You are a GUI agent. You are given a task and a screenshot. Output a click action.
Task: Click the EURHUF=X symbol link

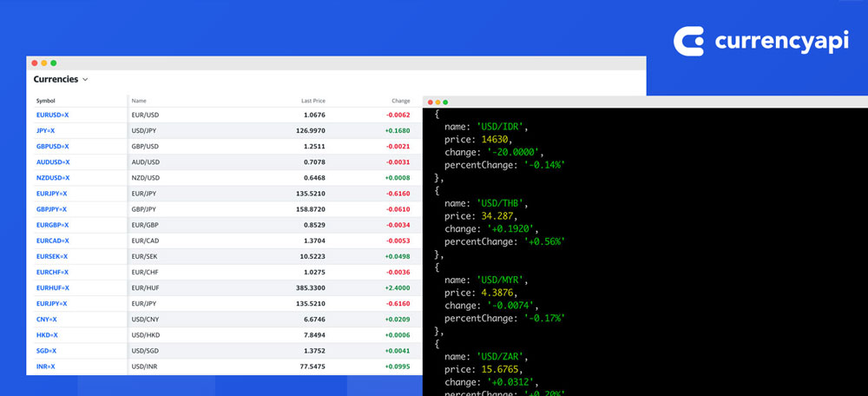(x=52, y=287)
